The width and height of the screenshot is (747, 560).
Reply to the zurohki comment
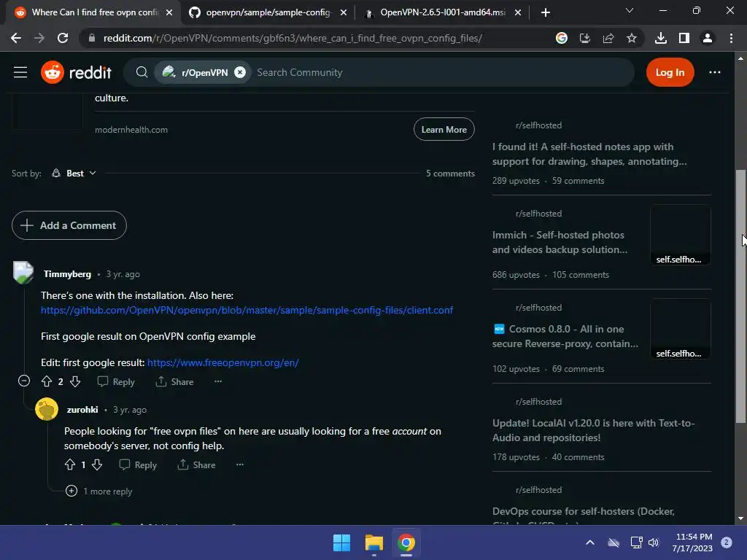(138, 464)
